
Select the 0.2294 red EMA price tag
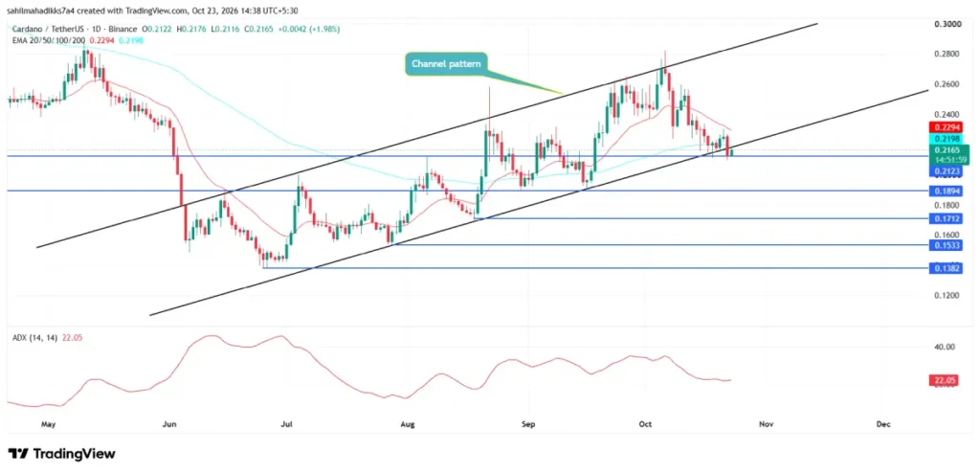point(945,127)
